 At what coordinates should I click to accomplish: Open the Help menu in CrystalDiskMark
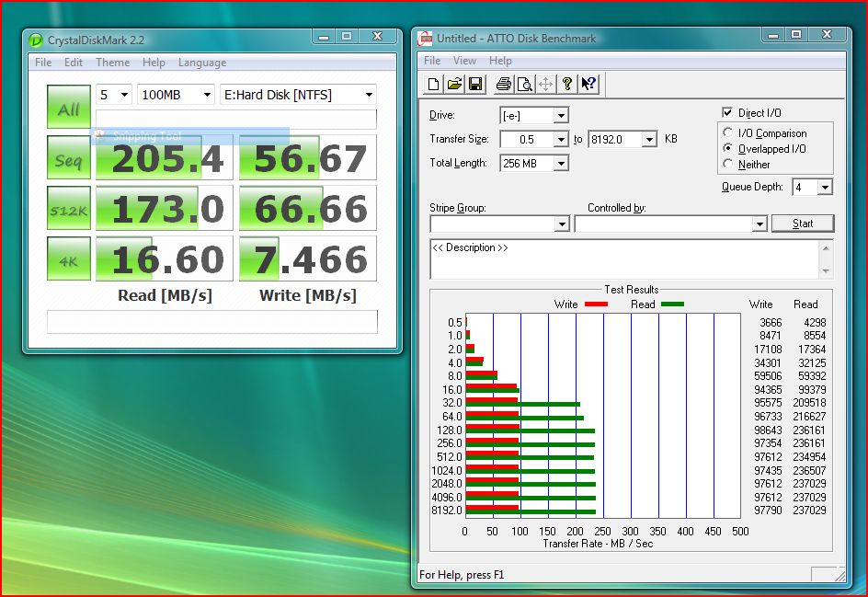click(x=154, y=62)
